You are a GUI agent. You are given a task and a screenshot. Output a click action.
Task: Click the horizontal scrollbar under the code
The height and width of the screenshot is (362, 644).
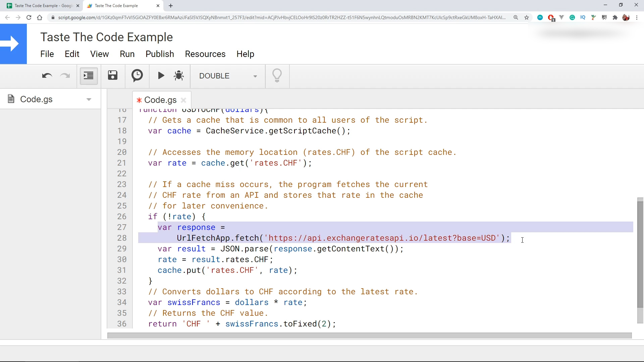(x=369, y=336)
